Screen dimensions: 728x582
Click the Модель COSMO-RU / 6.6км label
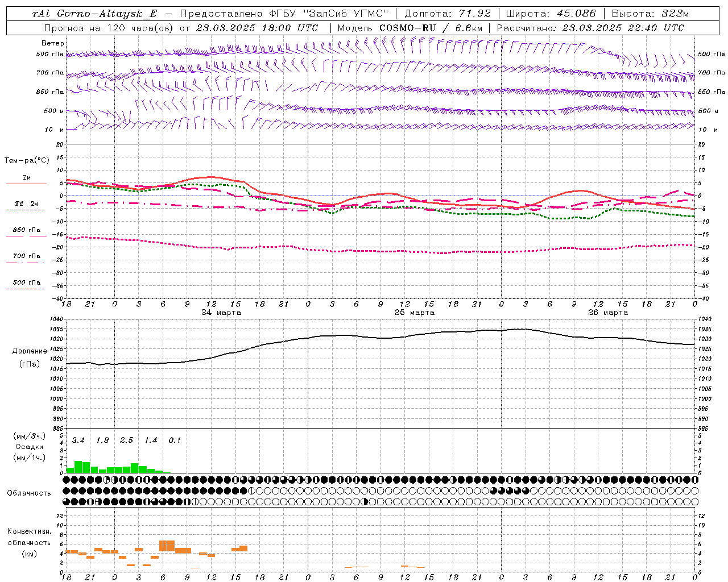point(409,28)
